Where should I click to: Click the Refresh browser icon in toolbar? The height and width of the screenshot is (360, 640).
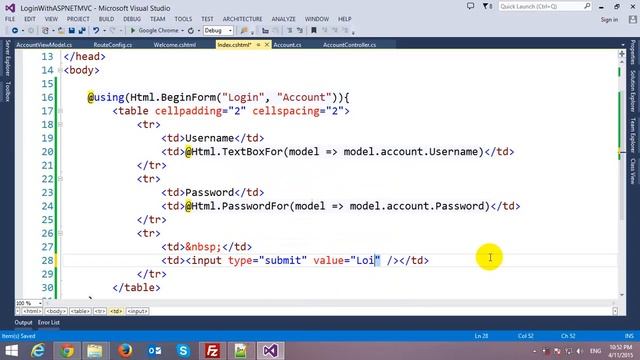click(191, 31)
